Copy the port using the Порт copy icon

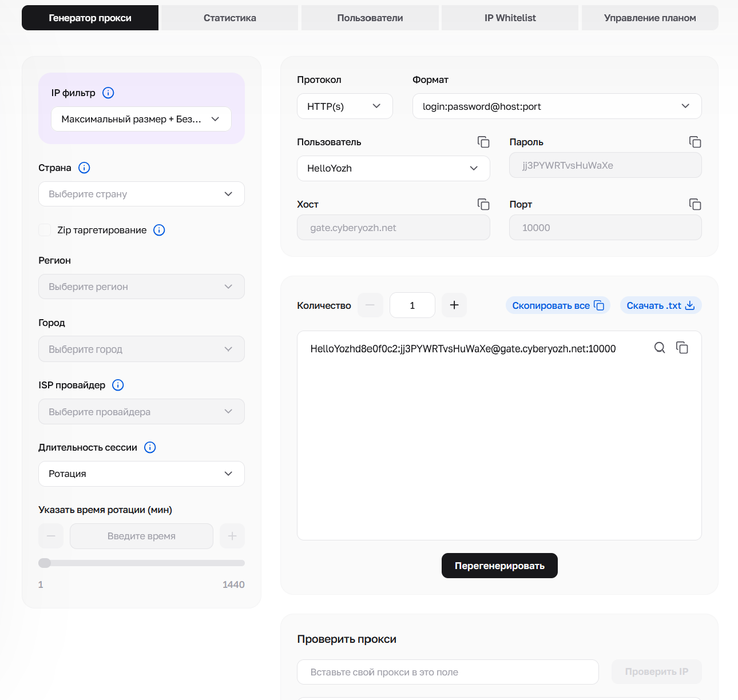pos(695,204)
